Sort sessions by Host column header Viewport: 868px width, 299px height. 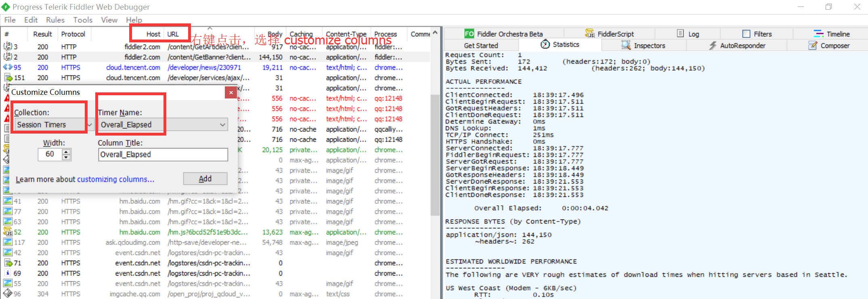coord(127,34)
